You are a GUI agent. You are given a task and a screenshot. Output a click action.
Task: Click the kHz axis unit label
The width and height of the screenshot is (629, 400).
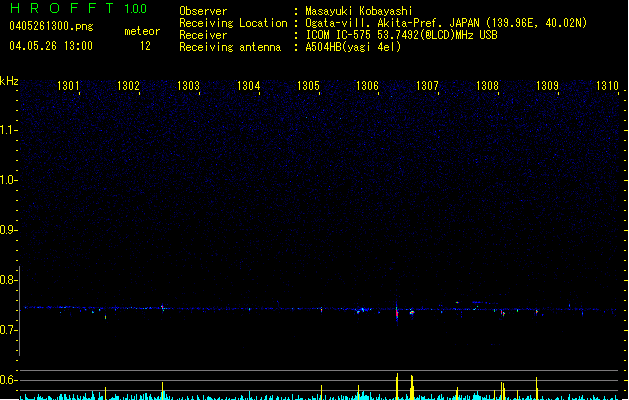[9, 81]
